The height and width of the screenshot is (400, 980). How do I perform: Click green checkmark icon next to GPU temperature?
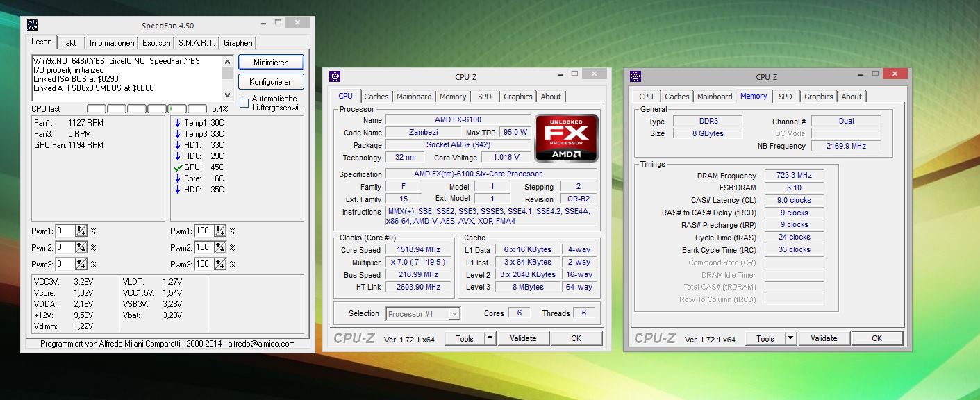(178, 167)
